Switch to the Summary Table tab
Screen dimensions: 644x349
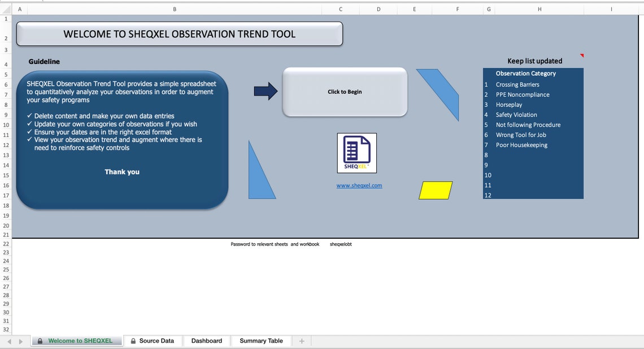(260, 341)
